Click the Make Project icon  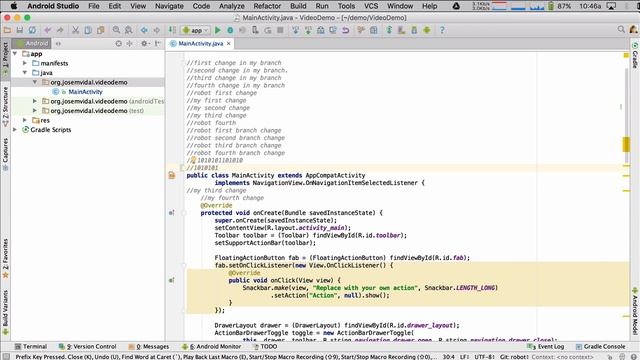[172, 30]
